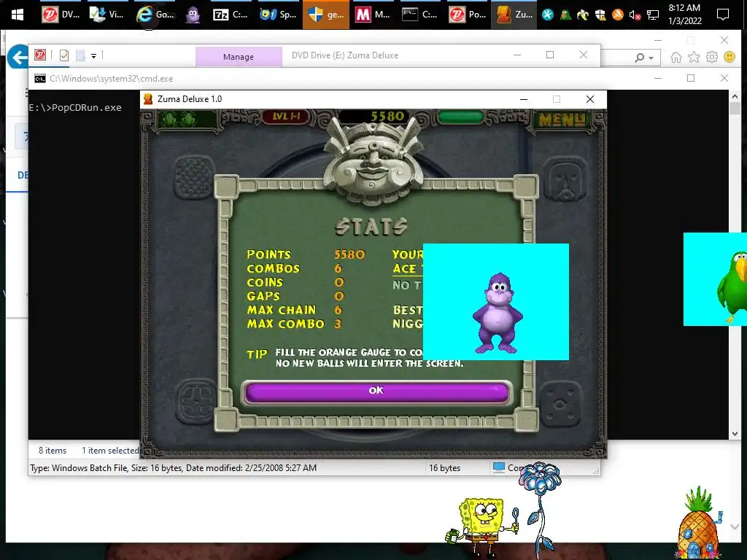Click the IE back arrow button

(18, 57)
